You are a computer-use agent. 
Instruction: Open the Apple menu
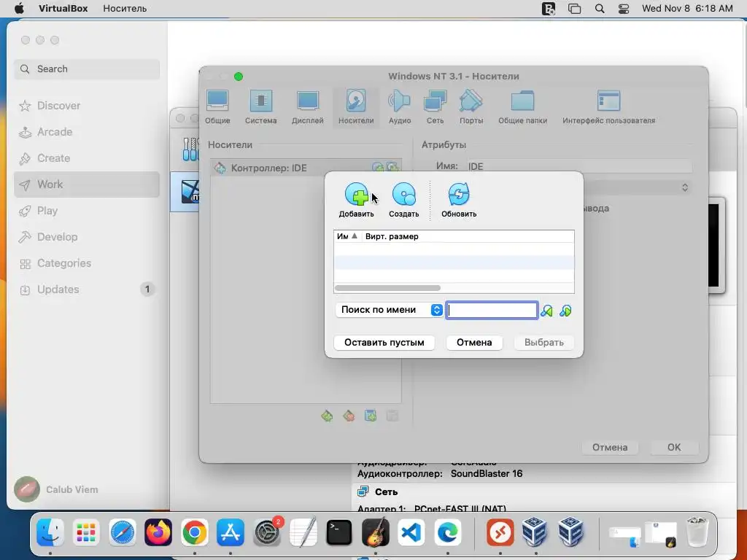19,9
